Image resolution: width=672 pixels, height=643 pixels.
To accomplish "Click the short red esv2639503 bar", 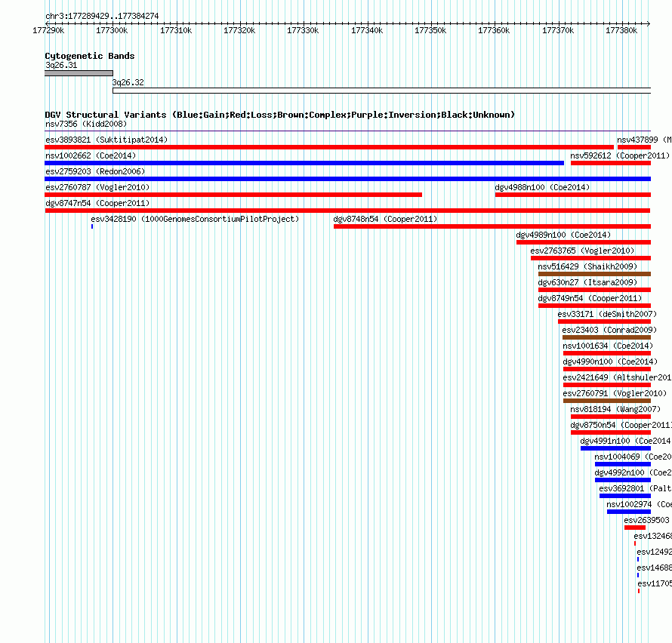I will pyautogui.click(x=635, y=528).
